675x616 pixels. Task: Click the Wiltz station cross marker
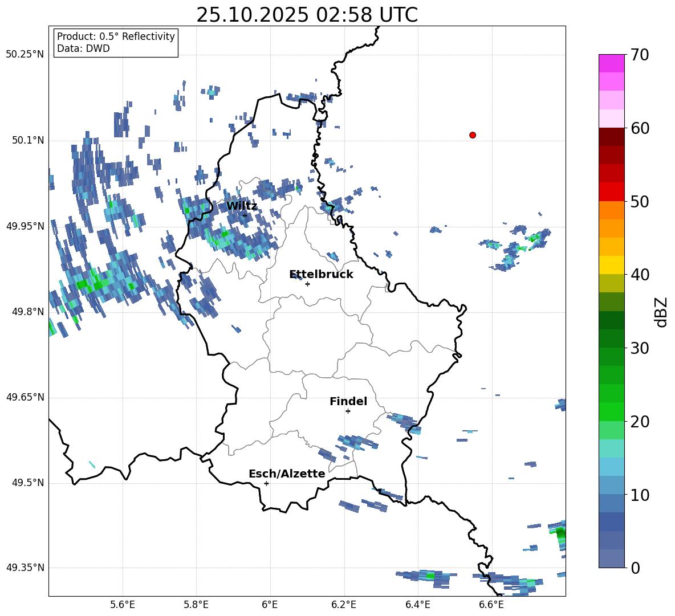click(x=245, y=215)
